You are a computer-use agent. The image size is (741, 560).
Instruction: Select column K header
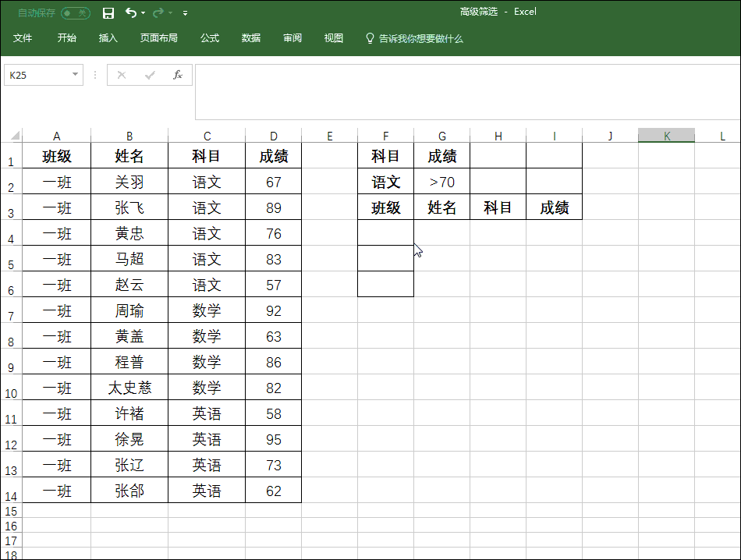click(666, 136)
